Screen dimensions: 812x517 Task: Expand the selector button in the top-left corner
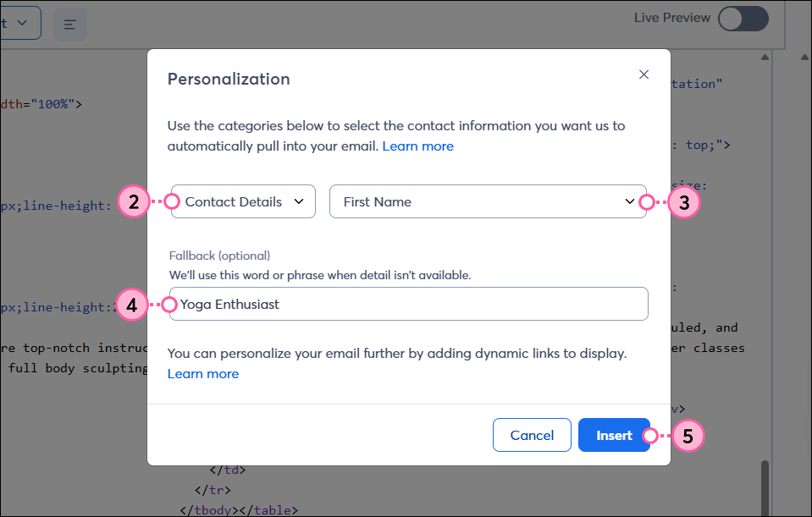17,23
